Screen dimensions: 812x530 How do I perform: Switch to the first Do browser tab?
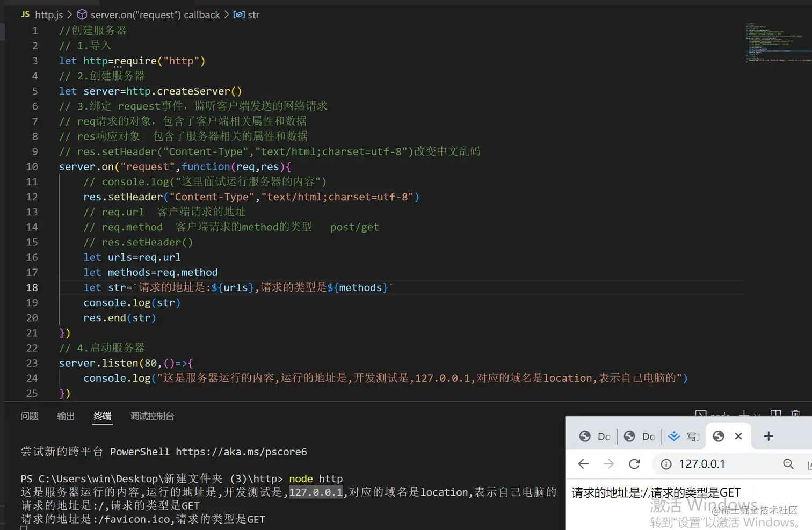pyautogui.click(x=595, y=436)
